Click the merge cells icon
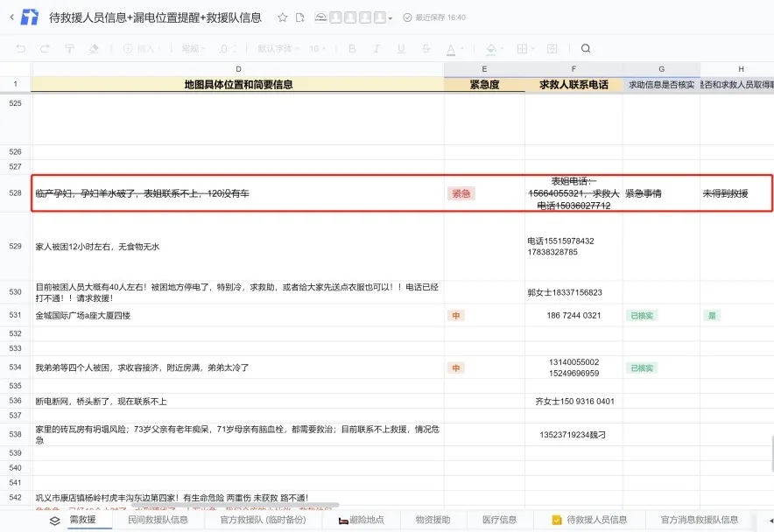 point(552,48)
